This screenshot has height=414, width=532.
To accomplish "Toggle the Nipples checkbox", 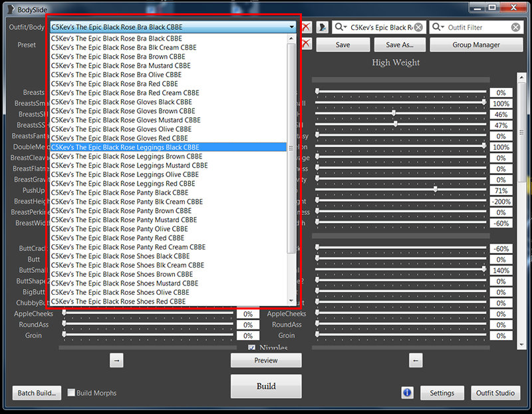I will click(251, 348).
